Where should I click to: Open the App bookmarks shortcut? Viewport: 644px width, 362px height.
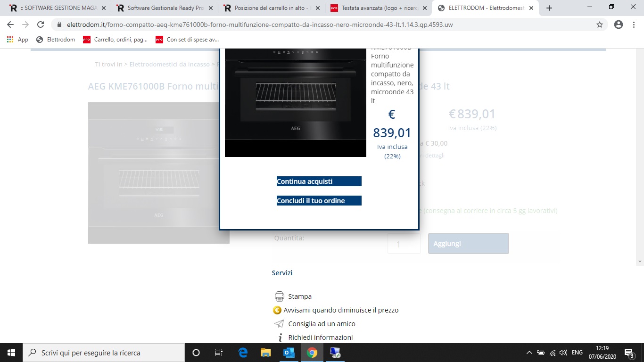click(17, 40)
